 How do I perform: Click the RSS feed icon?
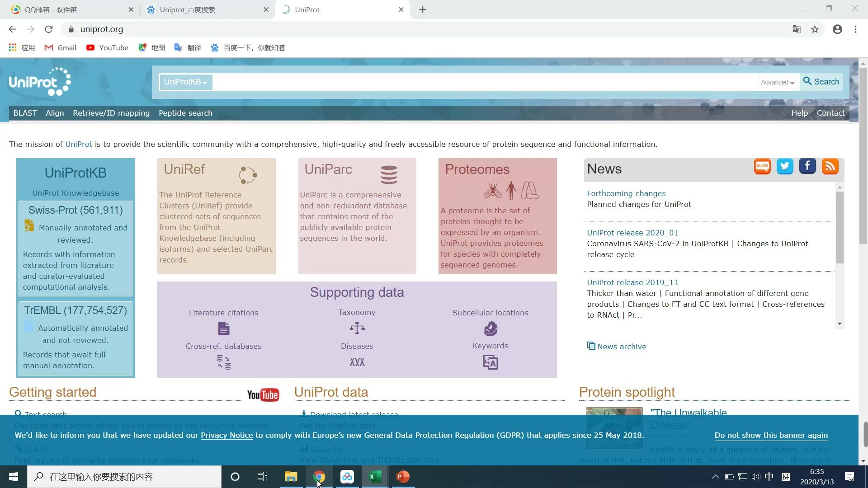tap(830, 167)
